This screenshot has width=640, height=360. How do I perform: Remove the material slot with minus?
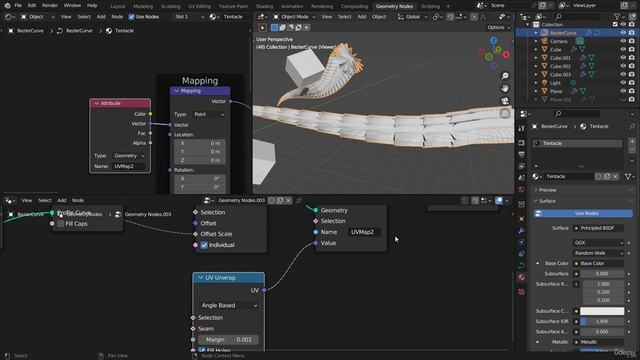click(632, 150)
